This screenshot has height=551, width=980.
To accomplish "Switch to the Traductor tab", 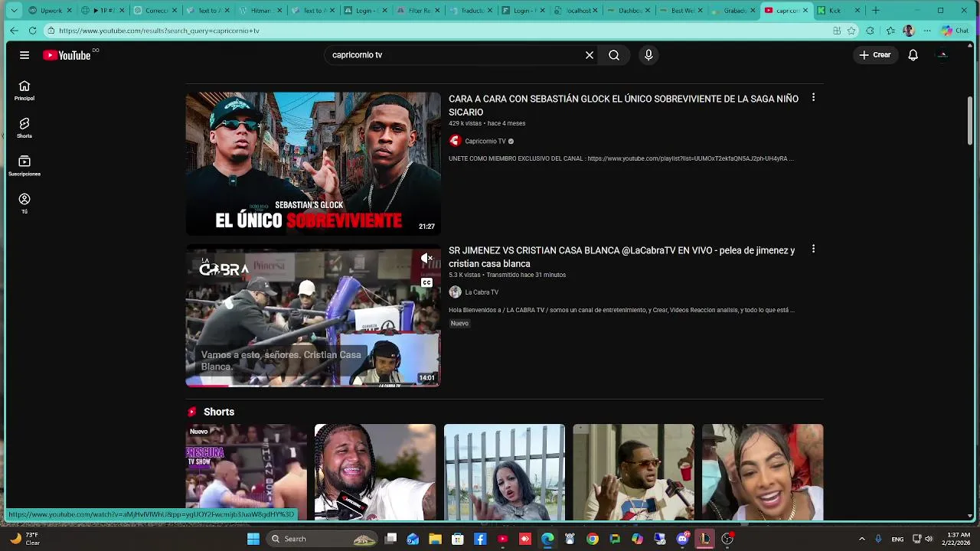I will coord(472,11).
